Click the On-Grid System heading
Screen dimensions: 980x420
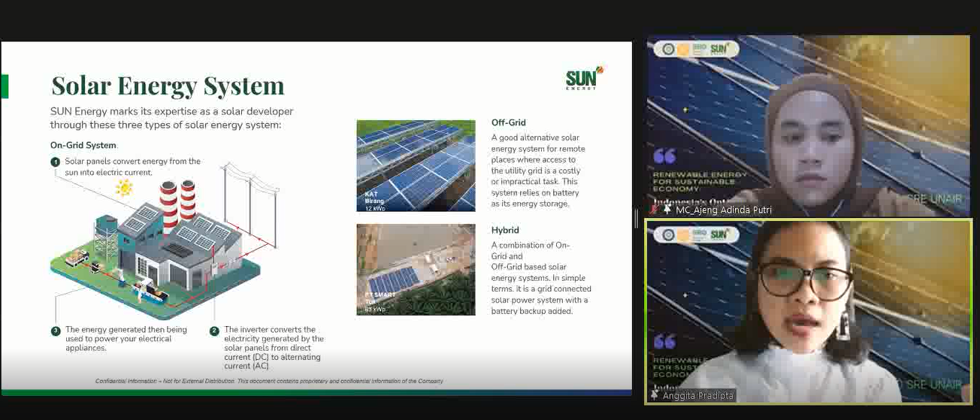(83, 145)
